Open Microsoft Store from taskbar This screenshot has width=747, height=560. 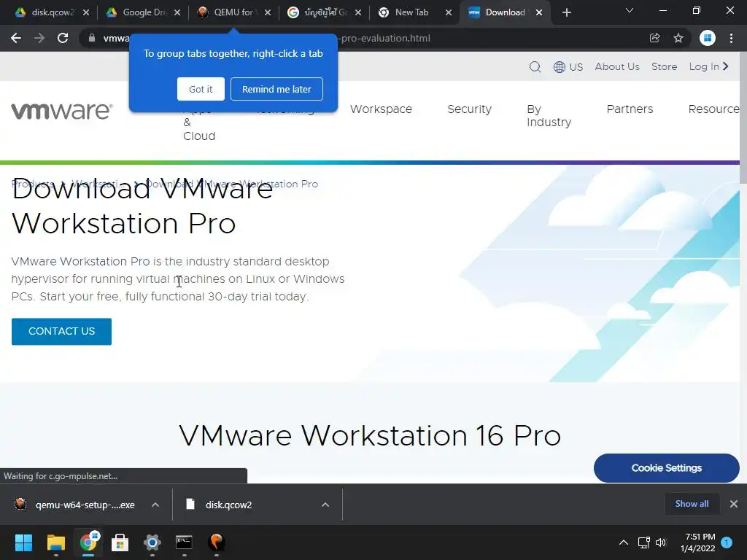tap(120, 542)
